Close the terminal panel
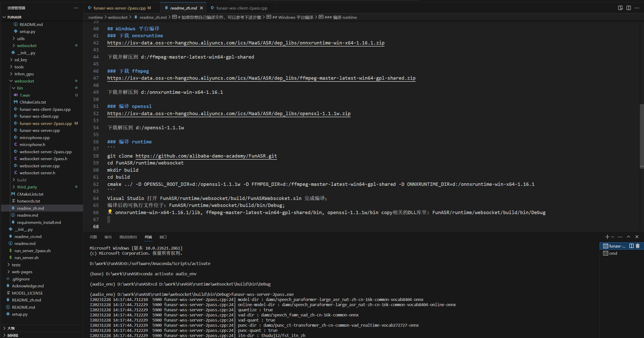 637,237
